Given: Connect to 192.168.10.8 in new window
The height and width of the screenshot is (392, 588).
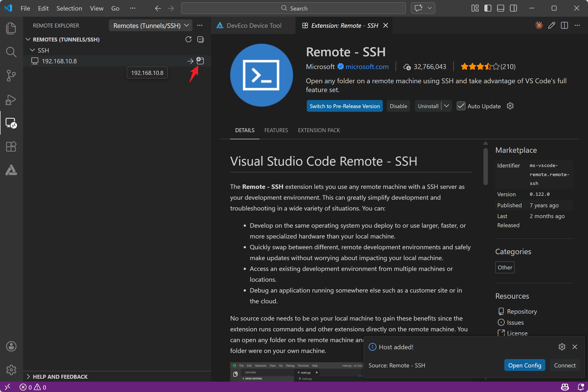Looking at the screenshot, I should (200, 60).
